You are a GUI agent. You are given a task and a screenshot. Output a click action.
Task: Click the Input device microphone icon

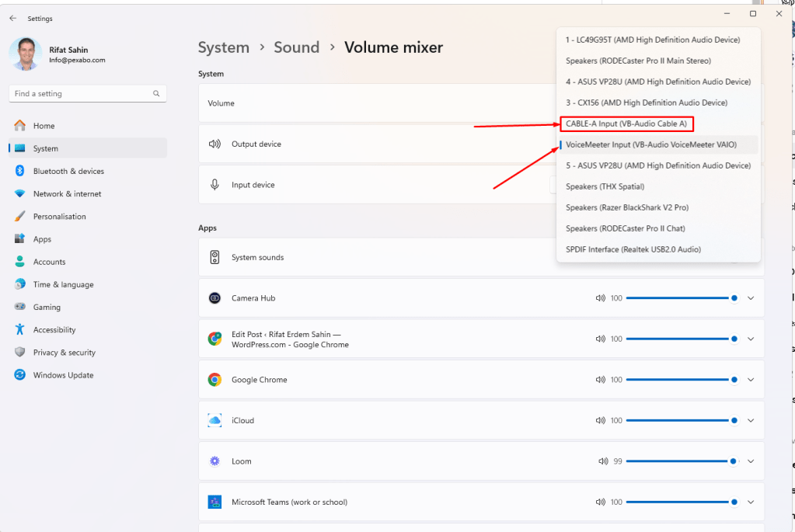[x=214, y=185]
